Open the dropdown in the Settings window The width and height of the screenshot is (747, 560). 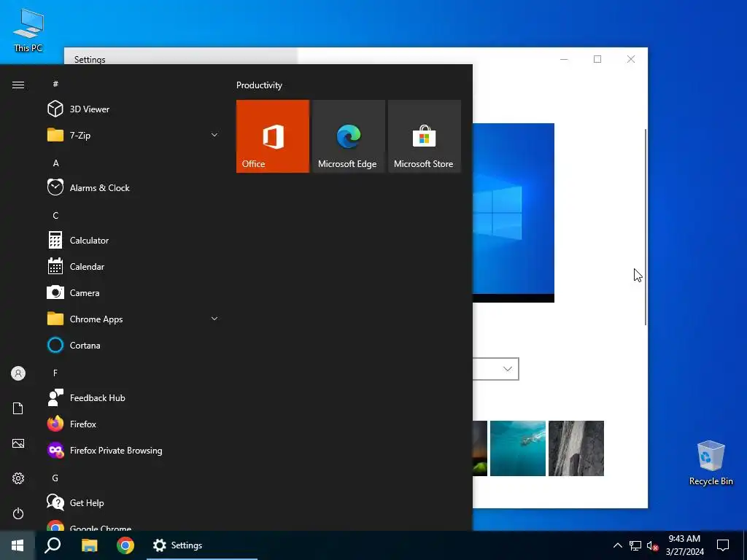click(495, 369)
